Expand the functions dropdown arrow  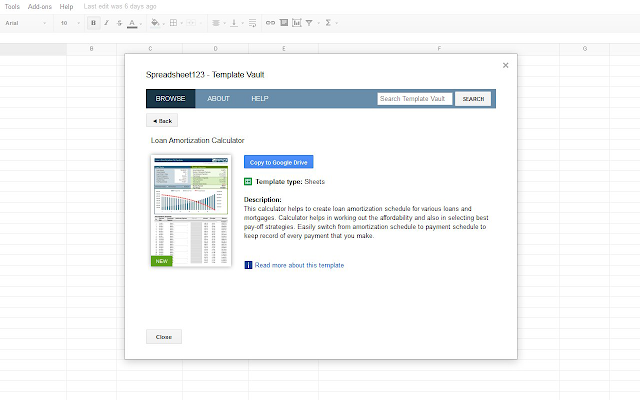[x=337, y=23]
